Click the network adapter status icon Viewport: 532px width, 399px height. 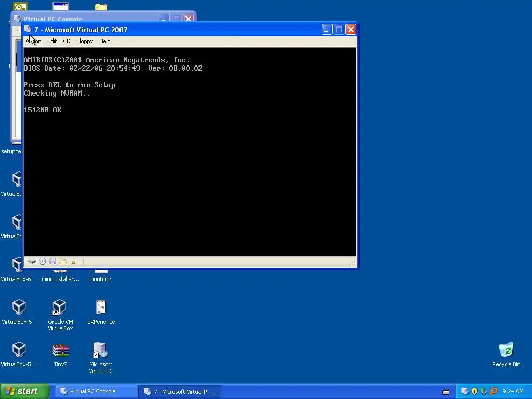[x=73, y=262]
